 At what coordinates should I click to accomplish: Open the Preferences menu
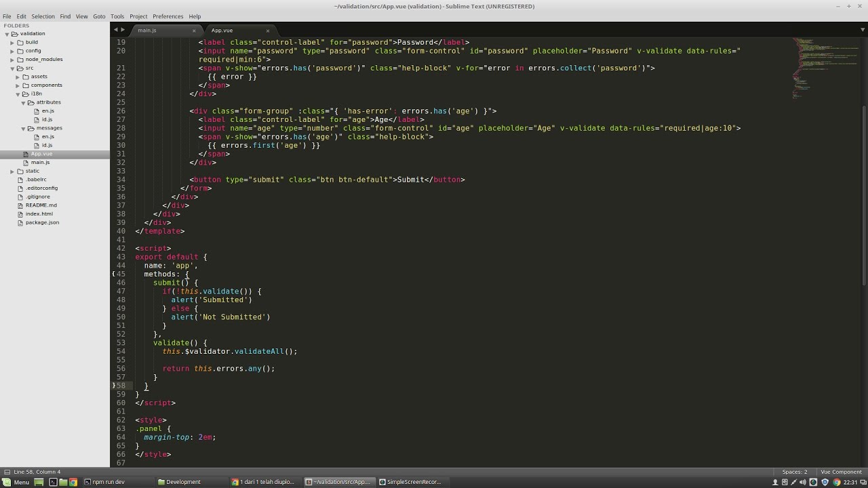point(167,16)
